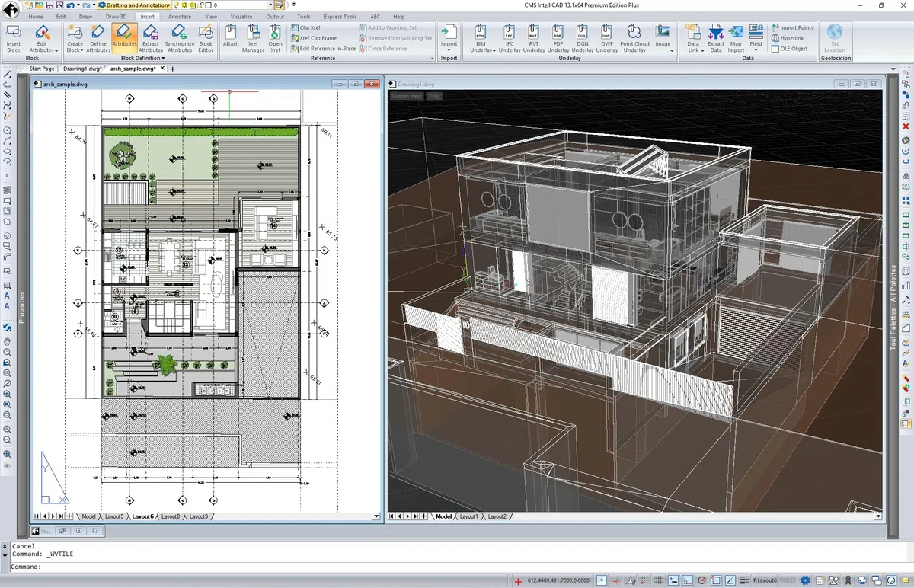
Task: Click the Attach reference icon
Action: point(231,32)
